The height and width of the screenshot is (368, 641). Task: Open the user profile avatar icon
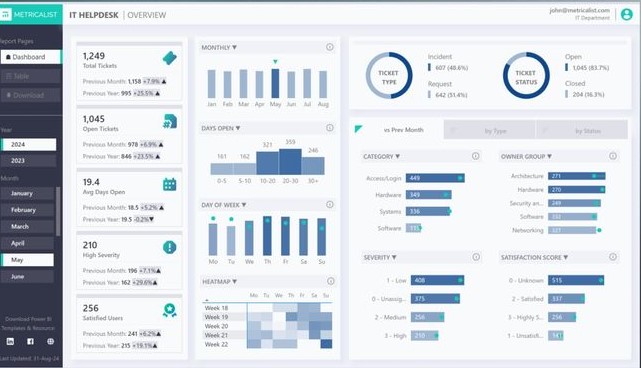627,14
